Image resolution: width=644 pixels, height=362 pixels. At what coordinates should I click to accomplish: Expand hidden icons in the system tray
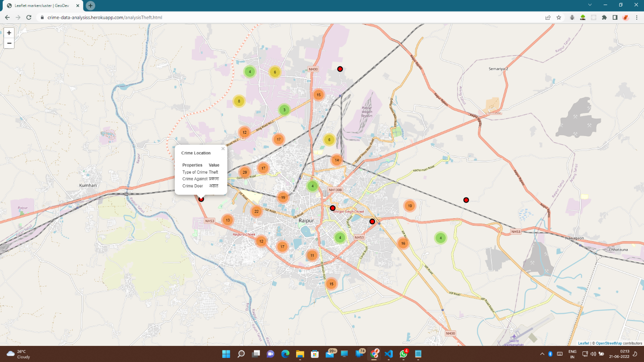coord(542,354)
